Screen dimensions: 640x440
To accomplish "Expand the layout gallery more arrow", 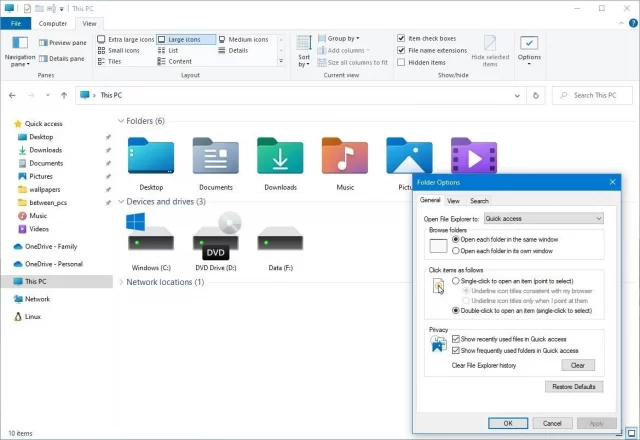I will click(x=281, y=61).
